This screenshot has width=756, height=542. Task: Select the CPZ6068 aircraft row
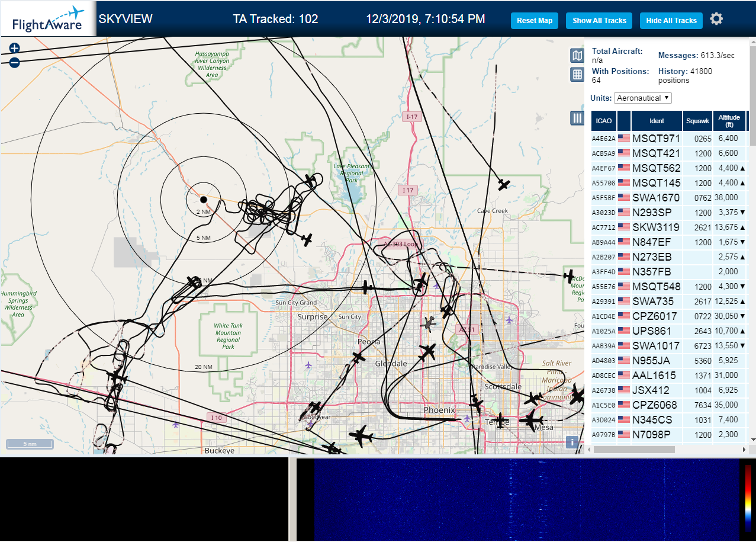pyautogui.click(x=670, y=405)
